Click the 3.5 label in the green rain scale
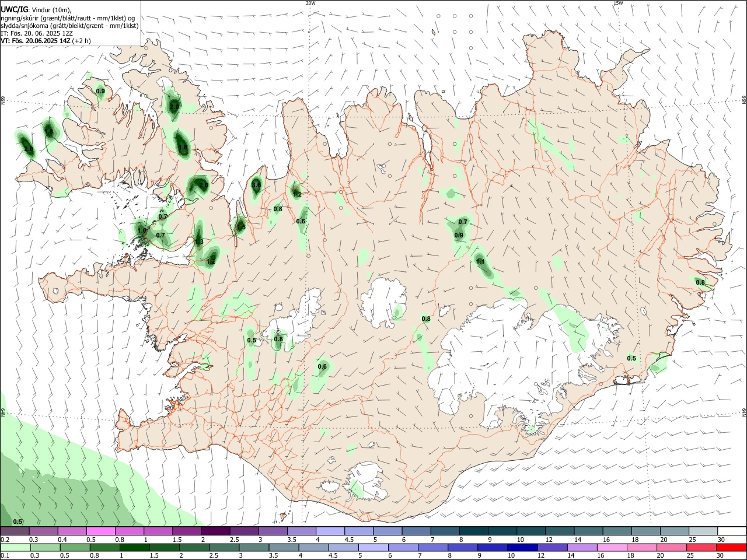 click(x=273, y=556)
